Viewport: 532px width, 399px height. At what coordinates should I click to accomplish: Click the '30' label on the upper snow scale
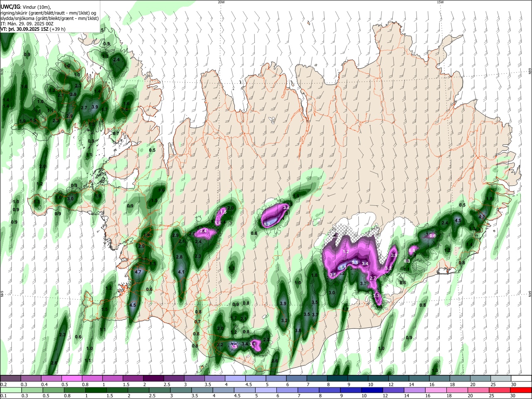click(x=513, y=384)
